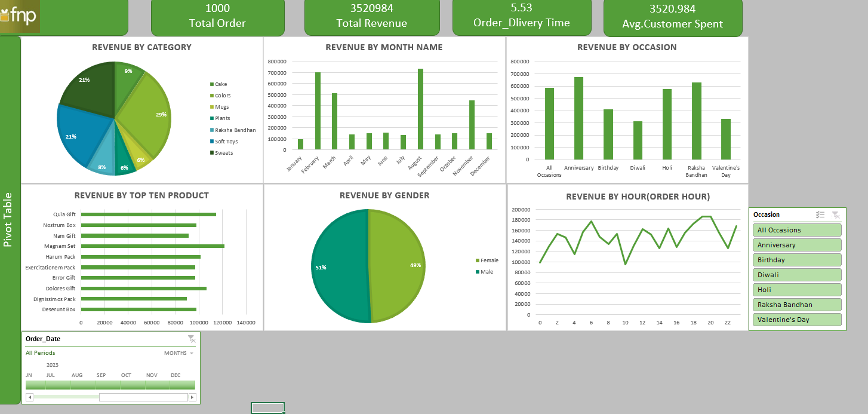This screenshot has height=414, width=868.
Task: Select the 'REVENUE BY MONTH NAME' chart title
Action: [384, 47]
